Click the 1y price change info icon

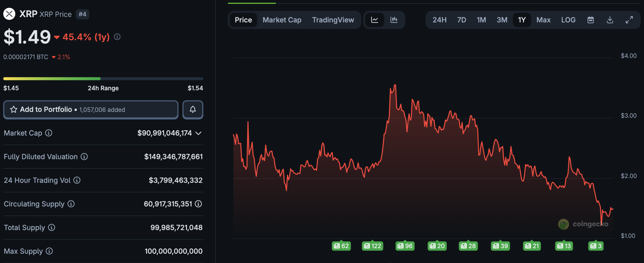tap(117, 37)
